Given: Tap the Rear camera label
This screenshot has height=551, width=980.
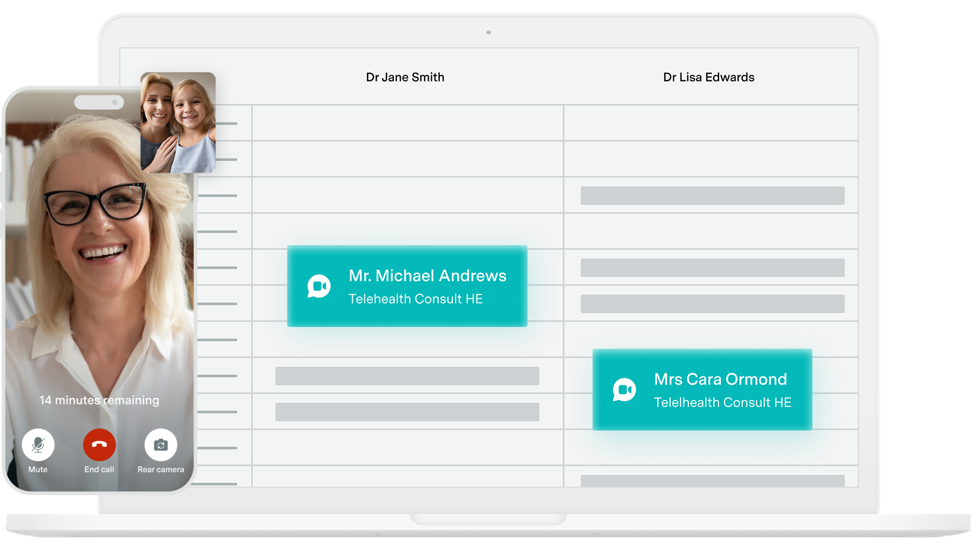Looking at the screenshot, I should [160, 470].
